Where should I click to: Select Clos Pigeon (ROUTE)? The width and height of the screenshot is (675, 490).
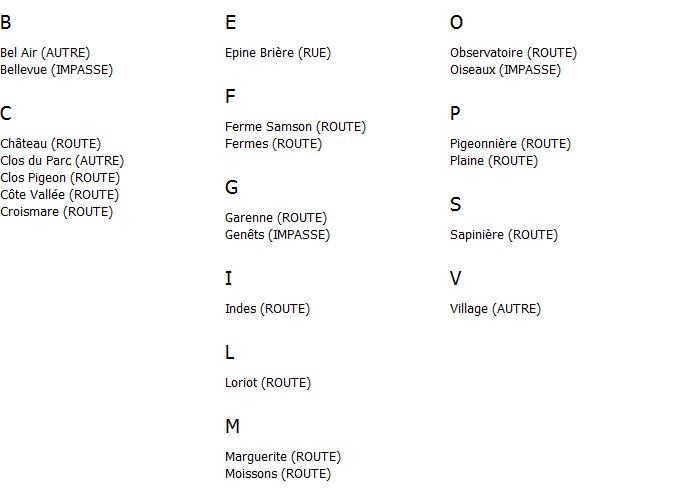coord(60,178)
